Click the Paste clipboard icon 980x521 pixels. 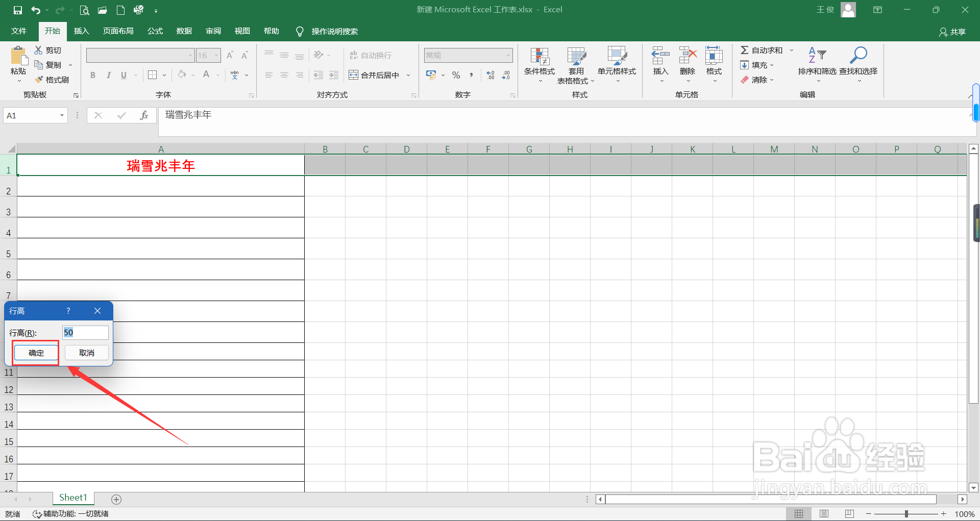point(18,55)
